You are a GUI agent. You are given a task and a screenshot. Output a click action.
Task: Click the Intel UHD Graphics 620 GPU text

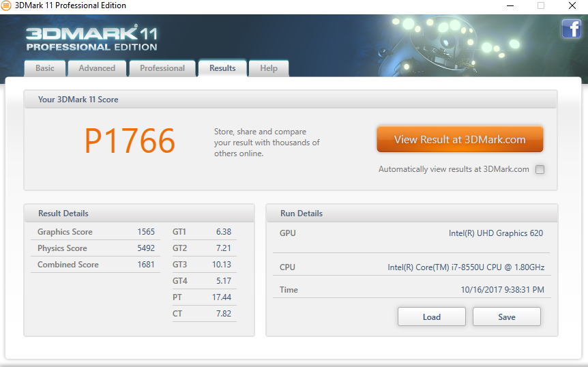coord(495,233)
